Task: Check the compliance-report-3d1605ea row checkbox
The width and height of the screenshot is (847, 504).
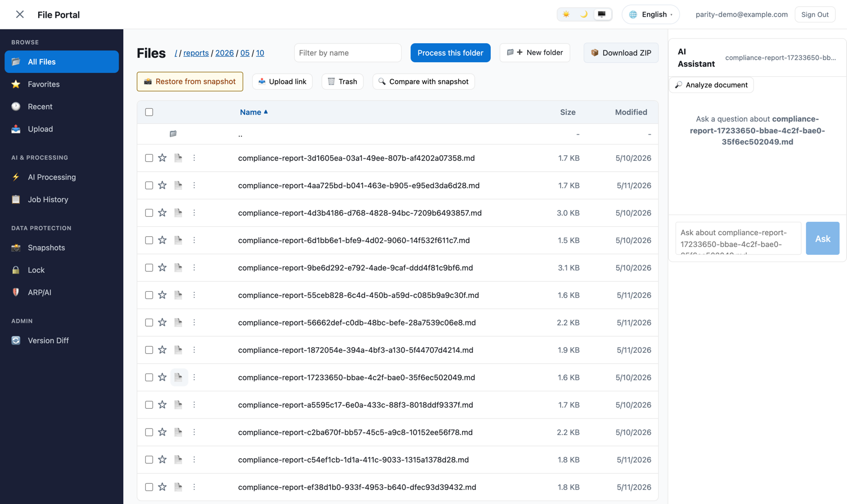Action: point(149,158)
